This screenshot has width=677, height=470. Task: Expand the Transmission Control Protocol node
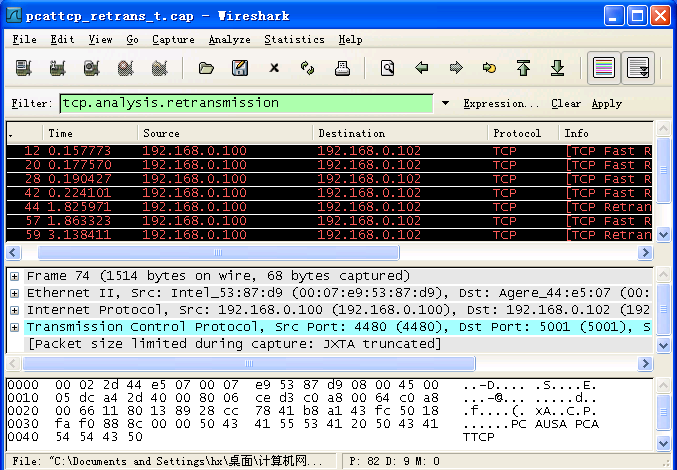pyautogui.click(x=14, y=328)
